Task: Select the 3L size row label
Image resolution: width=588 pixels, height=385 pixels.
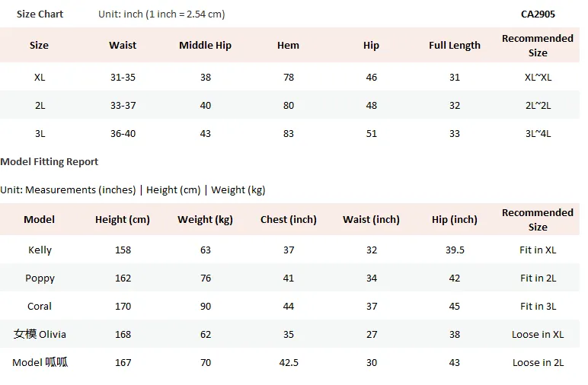Action: pos(40,133)
